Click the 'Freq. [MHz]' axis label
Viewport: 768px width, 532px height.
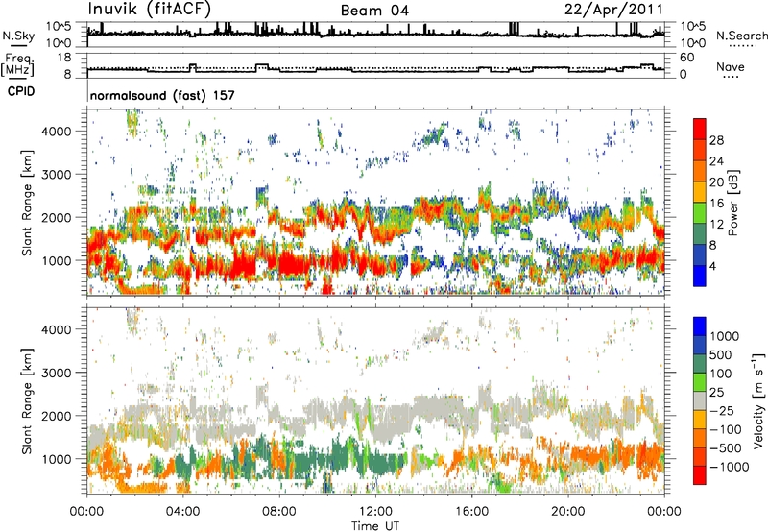coord(17,65)
